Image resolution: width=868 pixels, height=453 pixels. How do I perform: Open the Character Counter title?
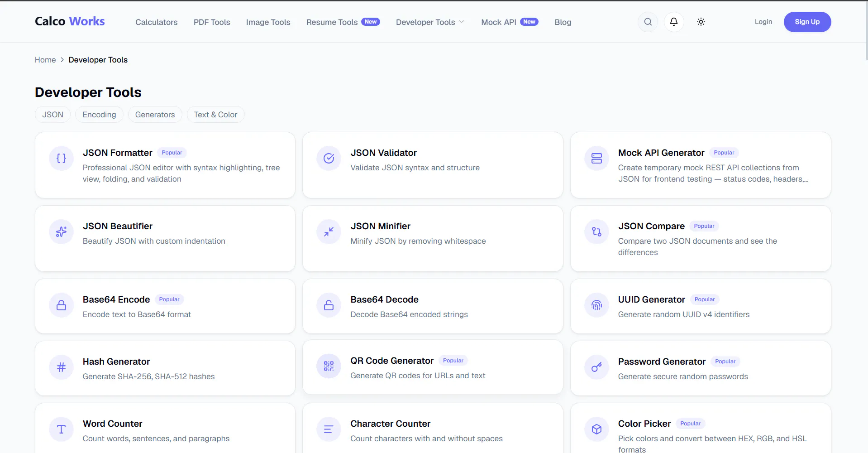390,424
